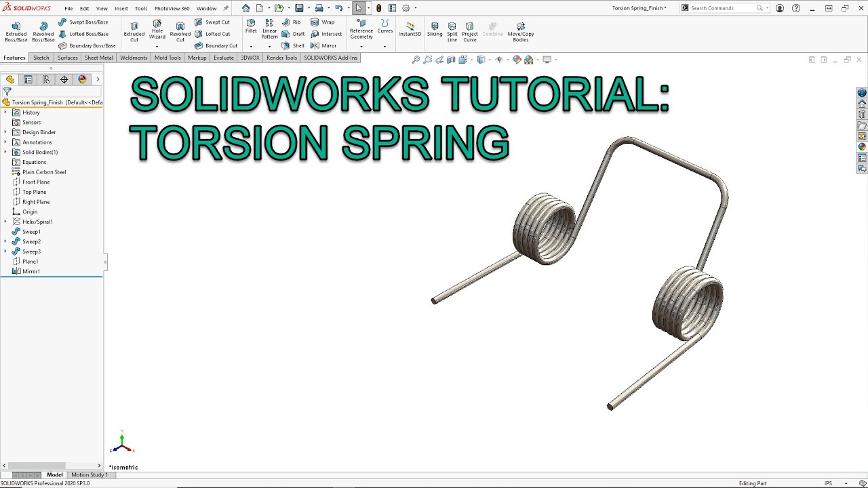This screenshot has width=868, height=488.
Task: Click Zoom to Fit icon in view toolbar
Action: pos(416,60)
